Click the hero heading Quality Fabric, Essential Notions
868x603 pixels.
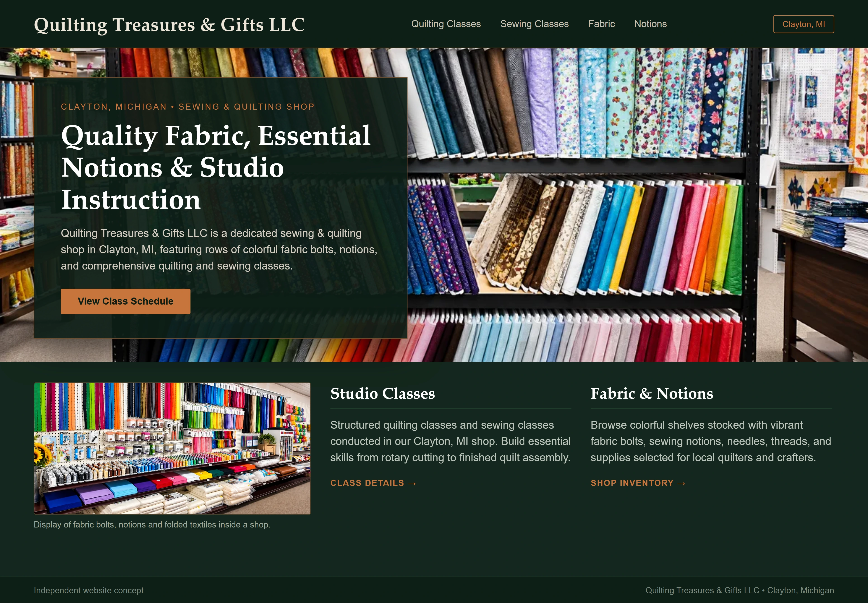216,167
